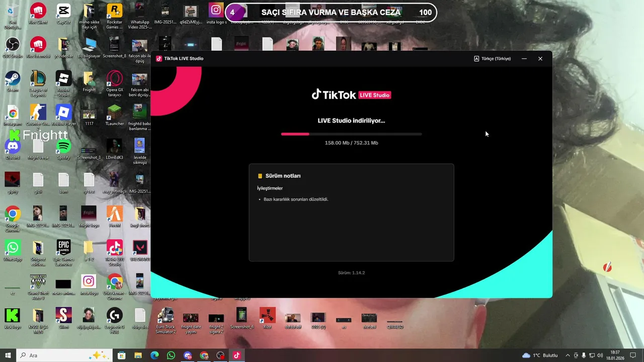Select the Riot İstemcisi desktop shortcut
The height and width of the screenshot is (362, 644).
pyautogui.click(x=38, y=48)
